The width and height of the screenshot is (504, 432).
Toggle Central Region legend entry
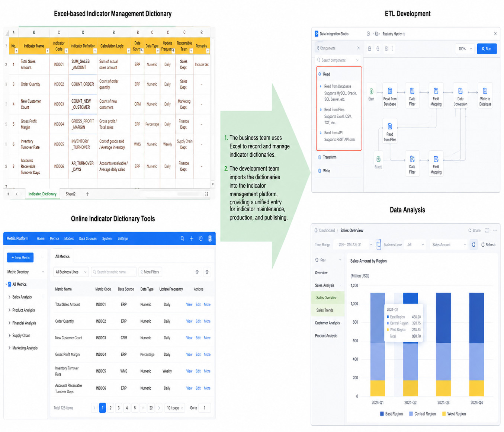click(423, 414)
